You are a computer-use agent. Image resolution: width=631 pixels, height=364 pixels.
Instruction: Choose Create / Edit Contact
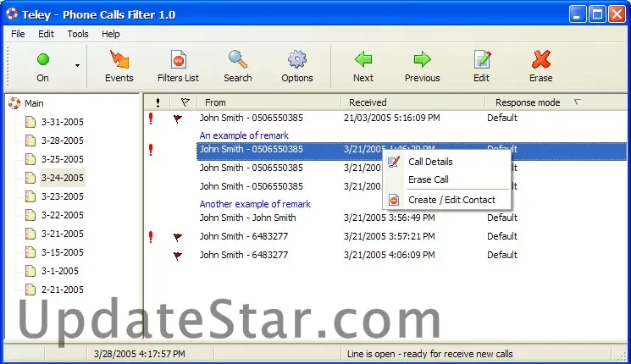pos(446,200)
